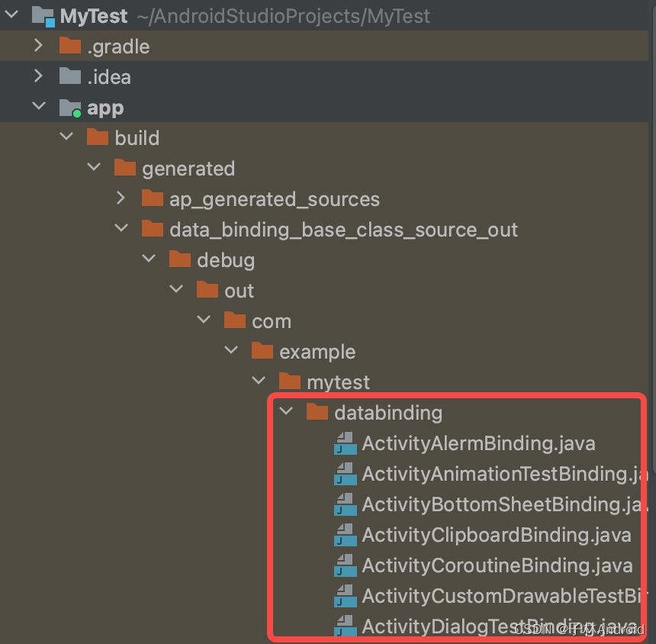The image size is (656, 644).
Task: Click ActivityCustomDrawableTest file icon
Action: (x=346, y=596)
